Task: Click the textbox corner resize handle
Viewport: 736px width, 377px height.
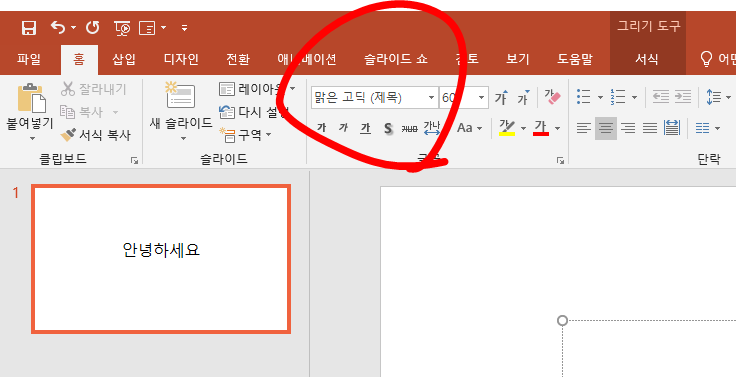Action: [562, 321]
